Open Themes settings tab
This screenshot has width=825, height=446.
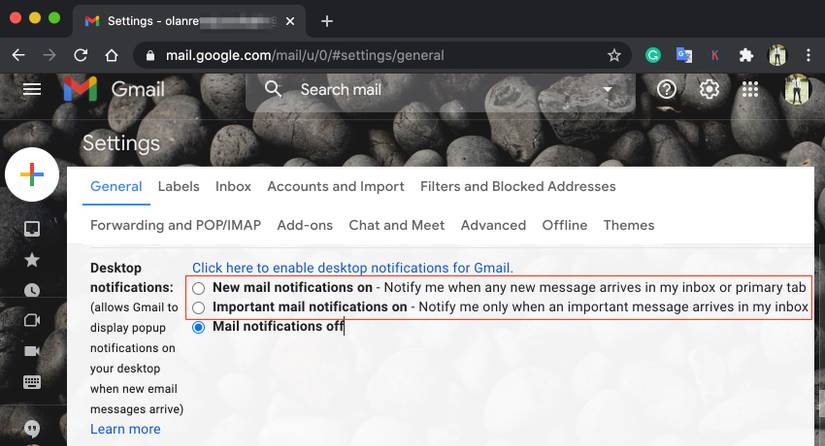coord(629,225)
